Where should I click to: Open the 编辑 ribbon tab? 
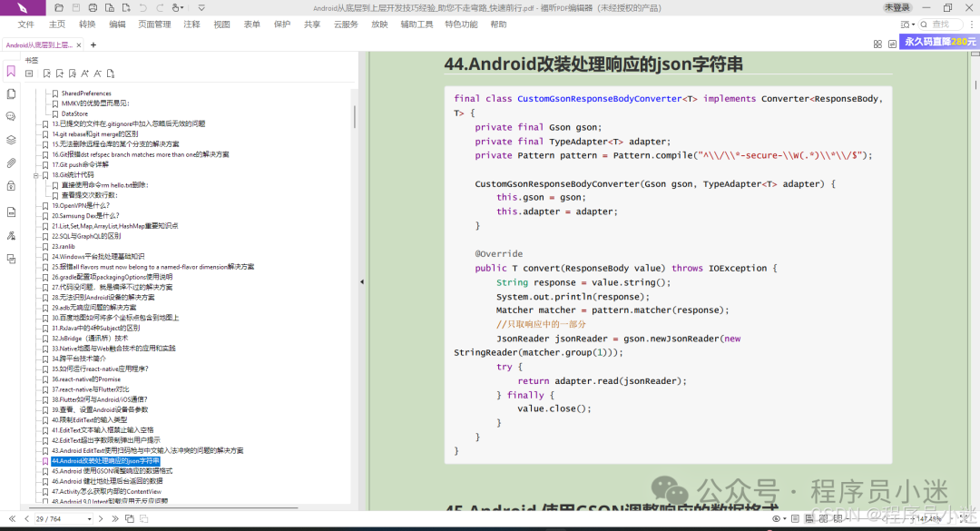[x=117, y=25]
